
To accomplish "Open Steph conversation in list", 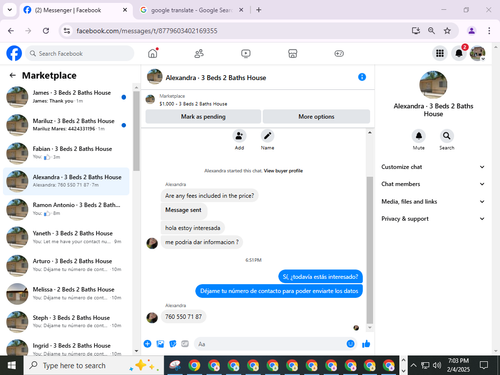I will [67, 321].
